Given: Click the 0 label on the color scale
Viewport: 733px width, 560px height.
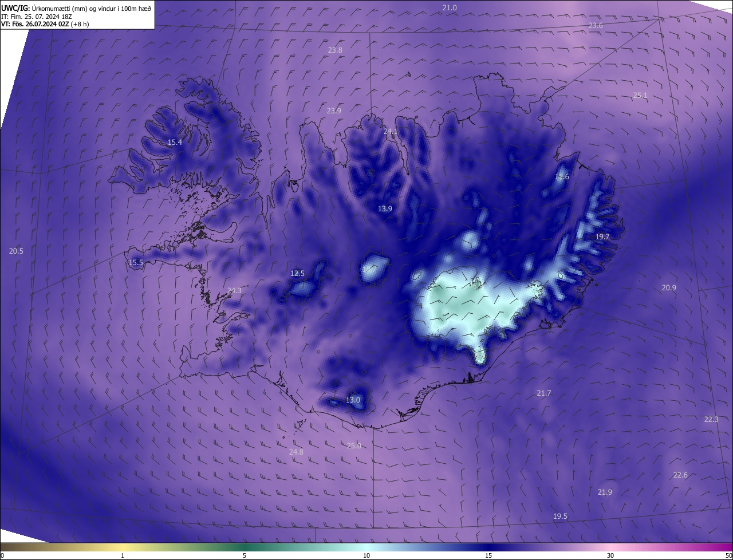Looking at the screenshot, I should (x=2, y=555).
